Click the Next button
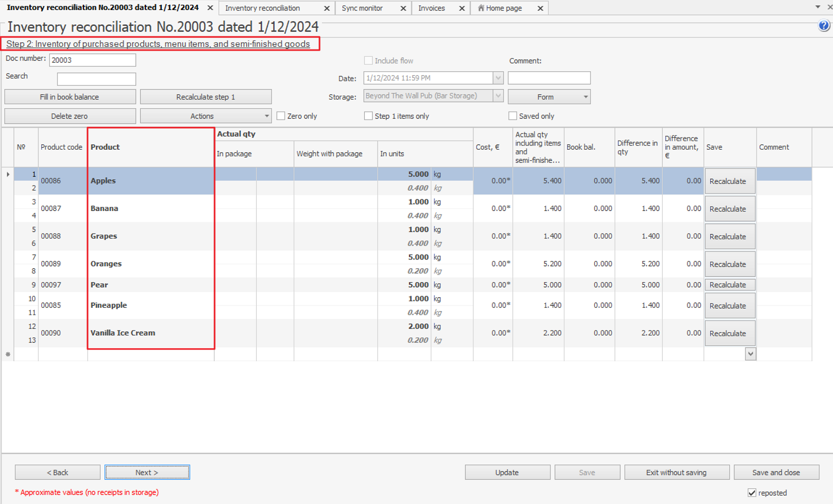This screenshot has width=833, height=504. [x=147, y=472]
